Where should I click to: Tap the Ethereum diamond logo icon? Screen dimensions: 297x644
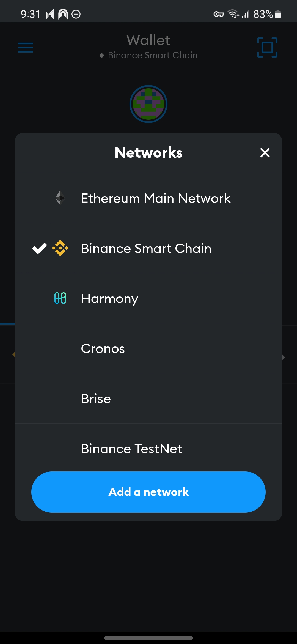coord(60,198)
